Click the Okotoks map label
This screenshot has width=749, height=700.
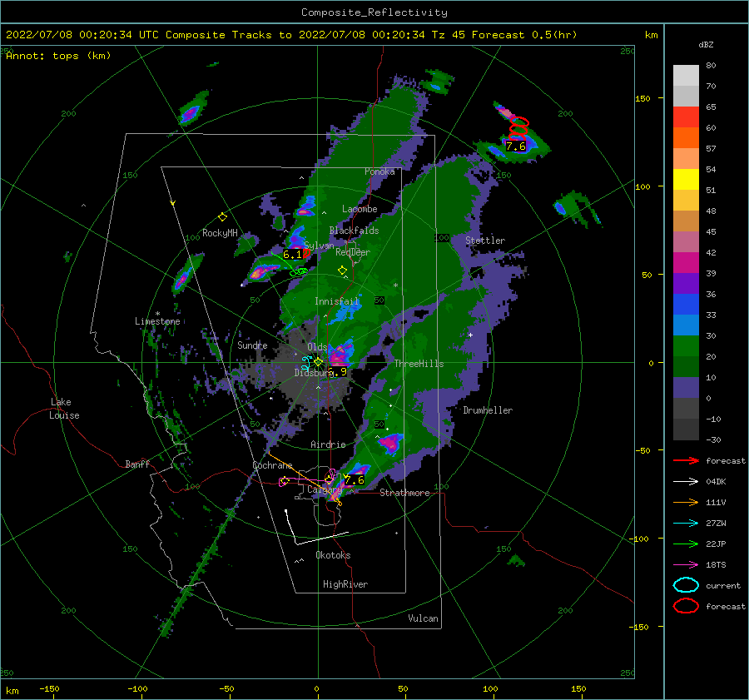(x=333, y=554)
